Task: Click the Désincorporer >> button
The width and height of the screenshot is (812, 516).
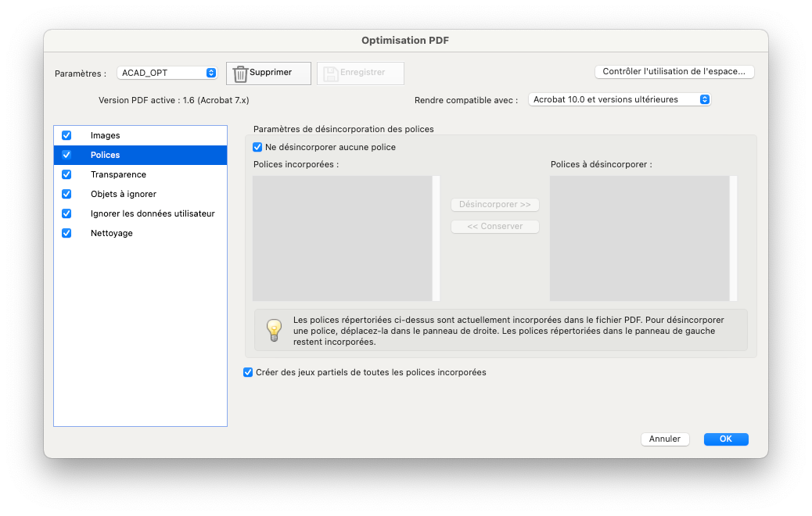Action: point(495,204)
